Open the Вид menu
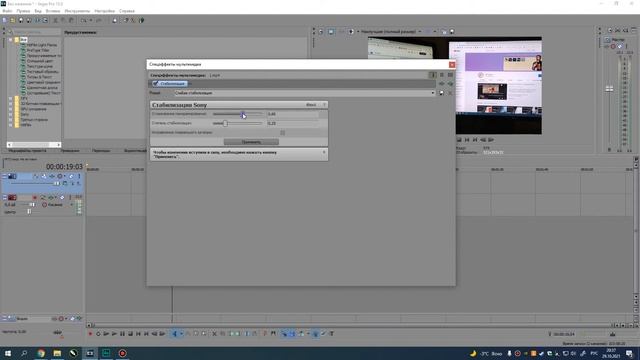The width and height of the screenshot is (640, 360). click(38, 11)
